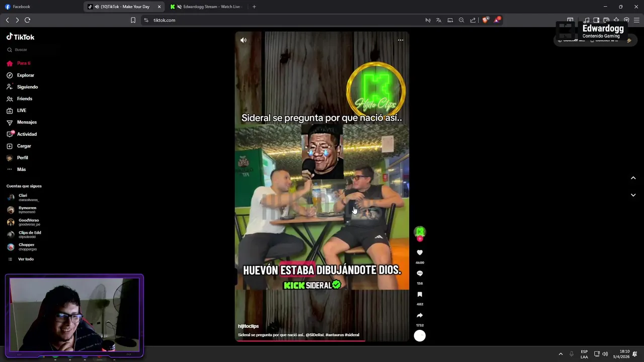Image resolution: width=644 pixels, height=362 pixels.
Task: Switch to Edwardogg Stream tab
Action: 207,7
